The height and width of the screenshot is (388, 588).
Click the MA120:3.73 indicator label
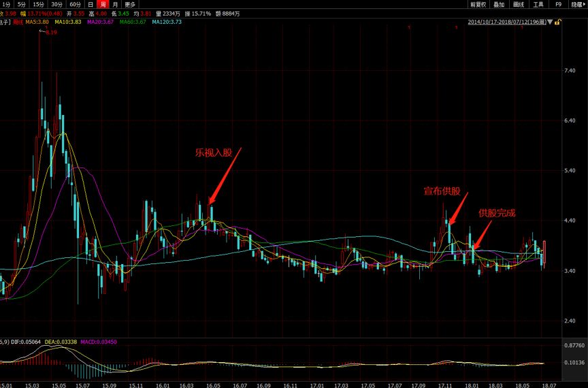click(167, 22)
